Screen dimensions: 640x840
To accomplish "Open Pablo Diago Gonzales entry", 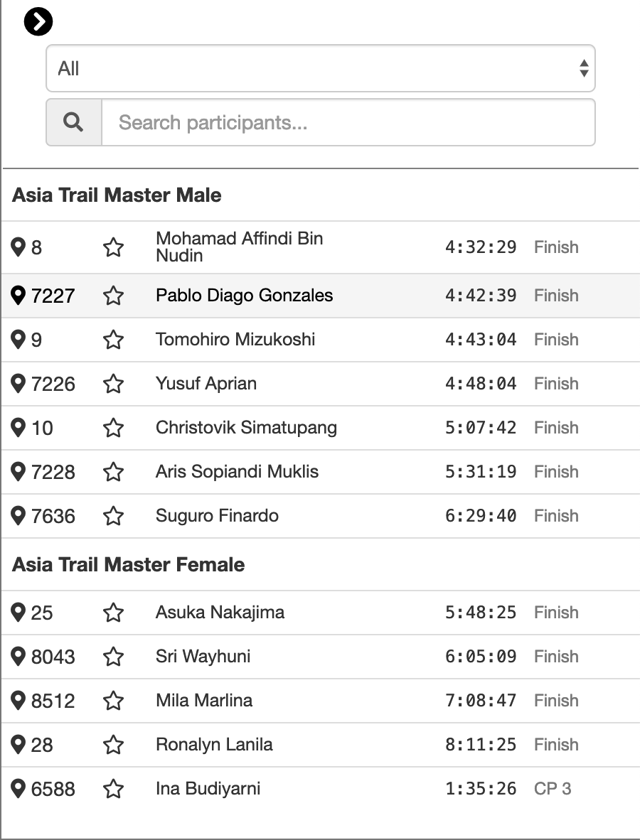I will 321,296.
